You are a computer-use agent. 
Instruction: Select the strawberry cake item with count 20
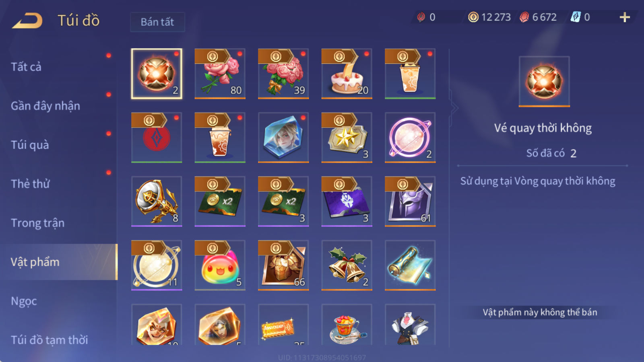tap(347, 74)
